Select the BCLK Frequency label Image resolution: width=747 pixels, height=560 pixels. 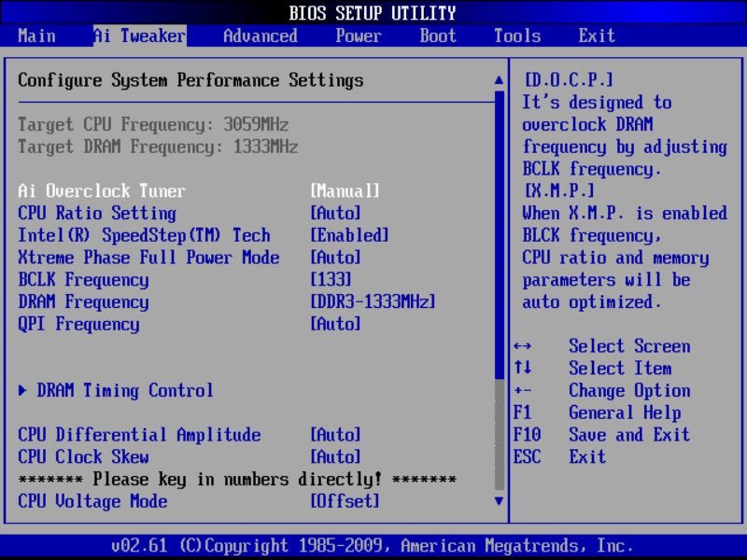(x=83, y=279)
